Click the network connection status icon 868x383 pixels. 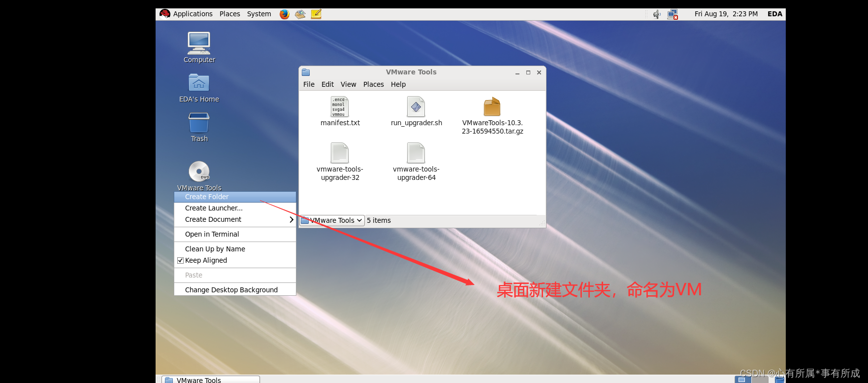[673, 14]
